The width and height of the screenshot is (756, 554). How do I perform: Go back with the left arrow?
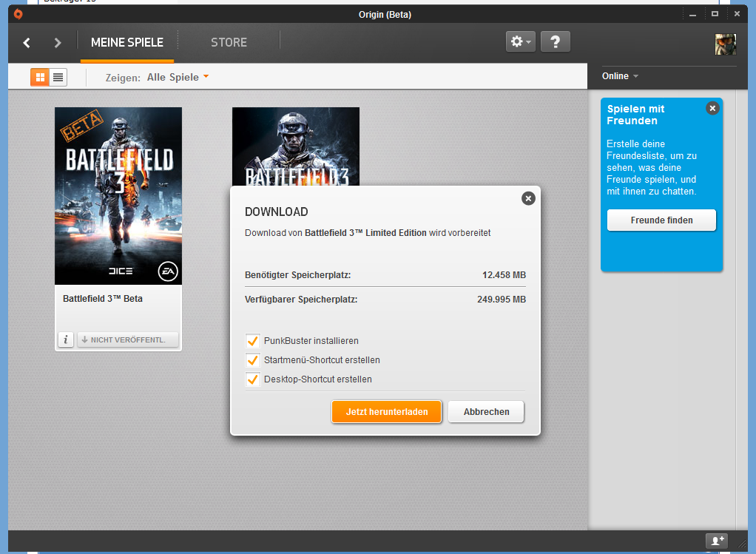pyautogui.click(x=27, y=43)
